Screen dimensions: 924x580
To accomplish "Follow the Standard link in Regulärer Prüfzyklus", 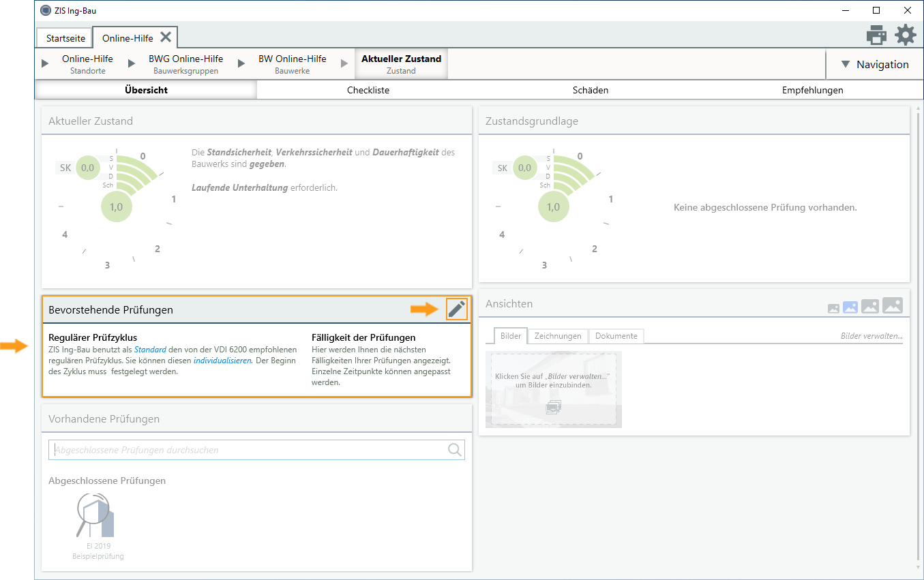I will [150, 350].
